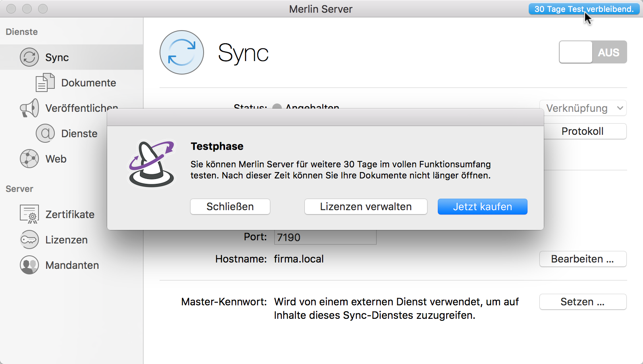Image resolution: width=643 pixels, height=364 pixels.
Task: Open Lizenzen in Server section
Action: click(x=71, y=239)
